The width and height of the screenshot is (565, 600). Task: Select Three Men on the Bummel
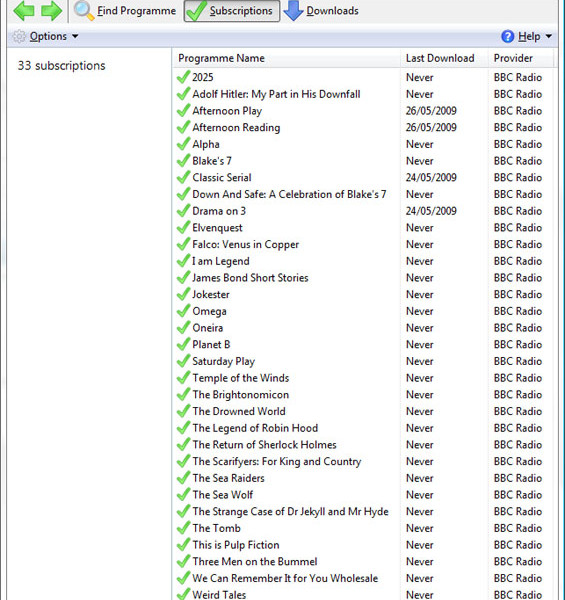tap(363, 561)
